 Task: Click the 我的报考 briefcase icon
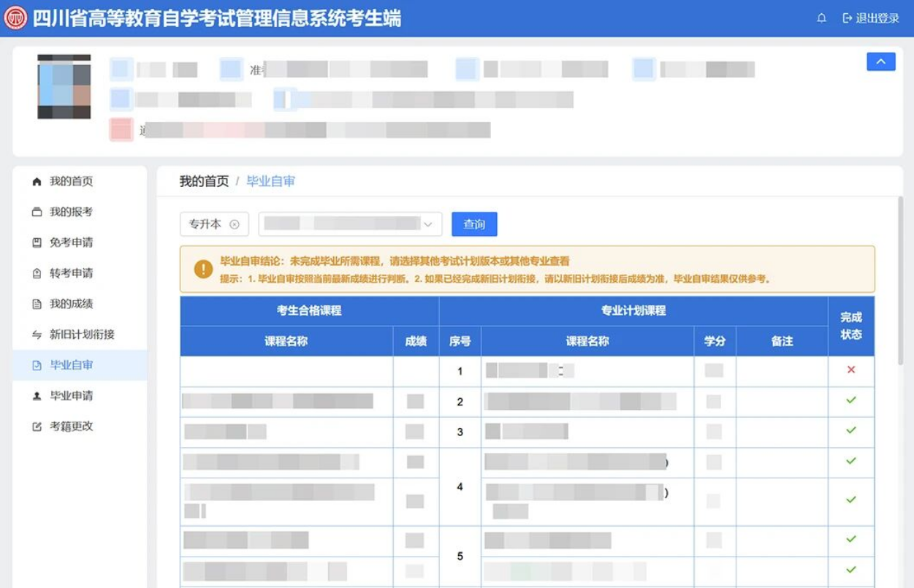(x=34, y=212)
